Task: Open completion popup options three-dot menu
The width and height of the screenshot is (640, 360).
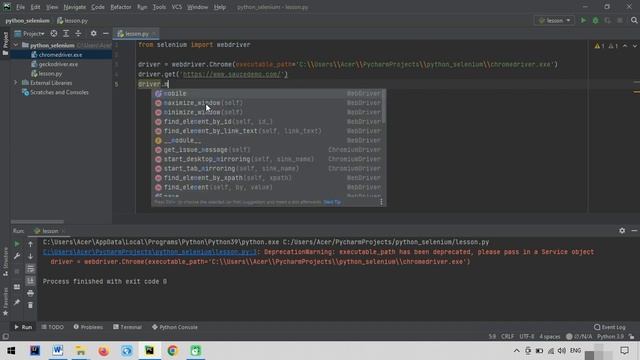Action: [x=381, y=202]
